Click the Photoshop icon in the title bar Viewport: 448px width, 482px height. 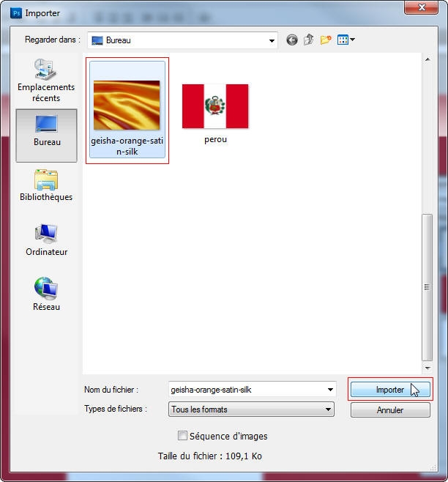coord(16,13)
